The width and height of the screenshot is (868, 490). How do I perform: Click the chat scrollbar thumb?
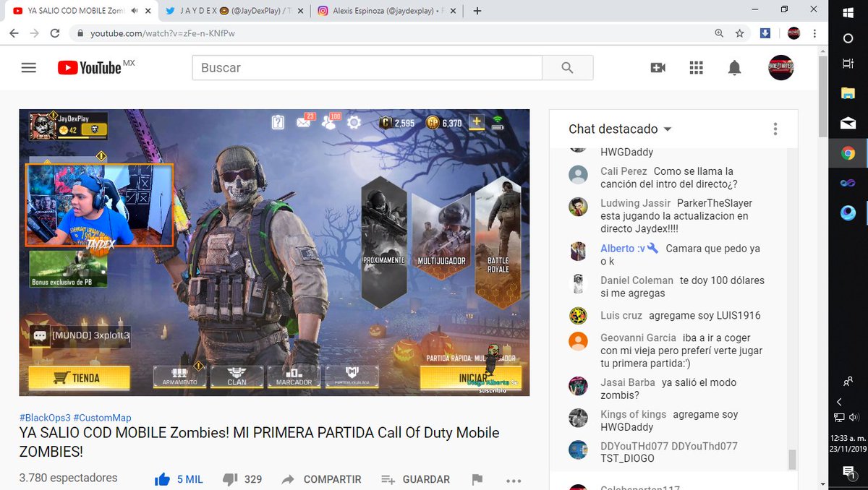(x=792, y=459)
